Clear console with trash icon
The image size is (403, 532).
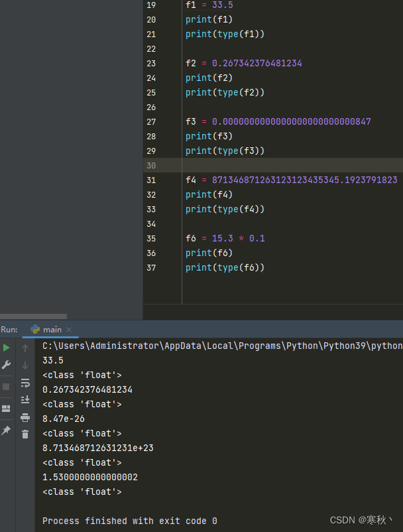pos(25,434)
